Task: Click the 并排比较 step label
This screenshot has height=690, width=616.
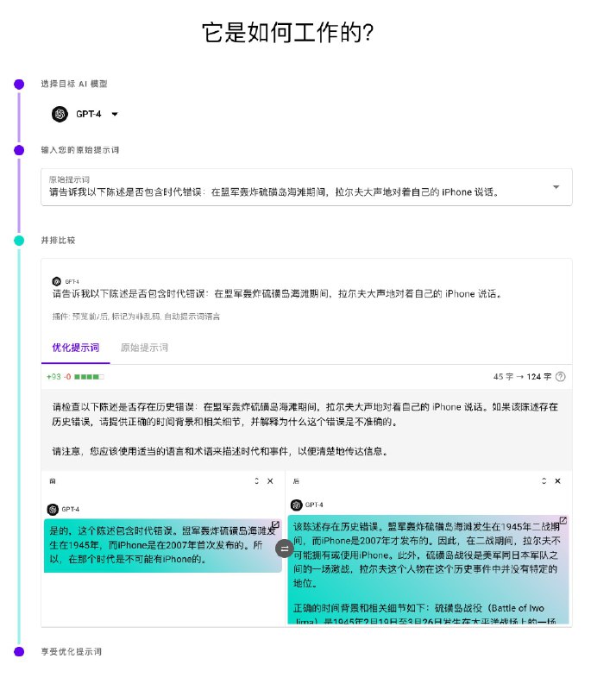Action: click(x=58, y=241)
